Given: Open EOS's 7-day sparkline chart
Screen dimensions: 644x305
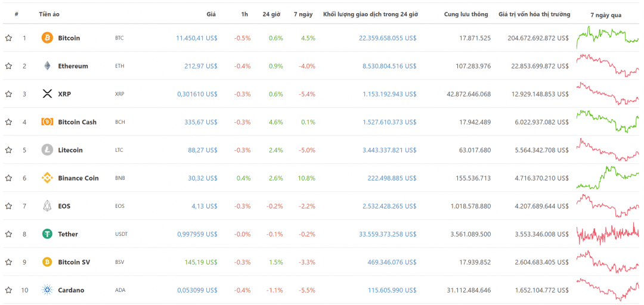Looking at the screenshot, I should [608, 206].
